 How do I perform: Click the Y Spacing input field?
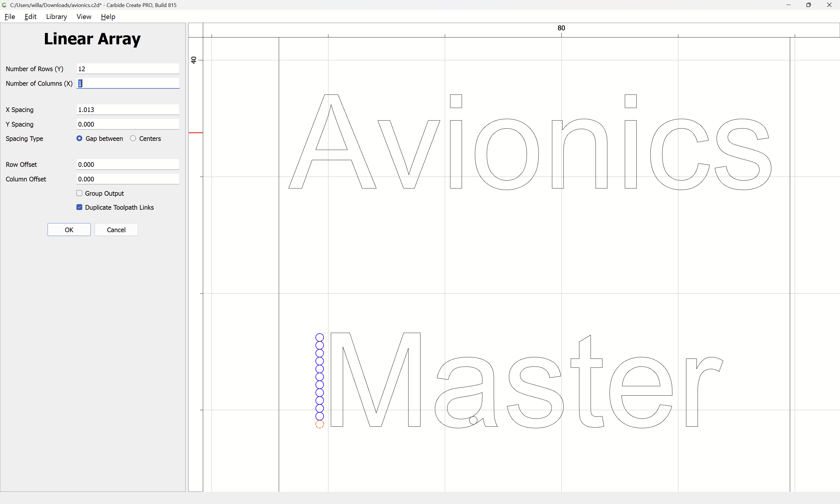(128, 124)
